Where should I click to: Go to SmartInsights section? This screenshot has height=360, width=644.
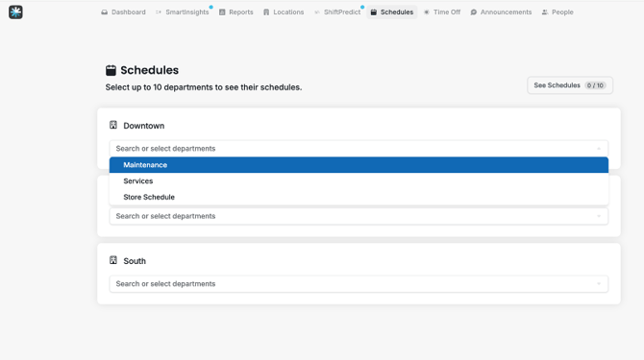point(183,12)
